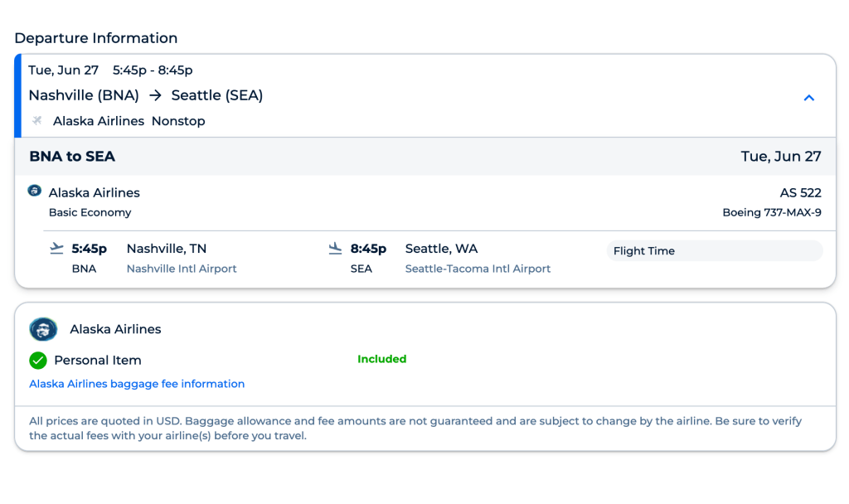The width and height of the screenshot is (849, 504).
Task: Click flight number AS 522
Action: tap(800, 192)
